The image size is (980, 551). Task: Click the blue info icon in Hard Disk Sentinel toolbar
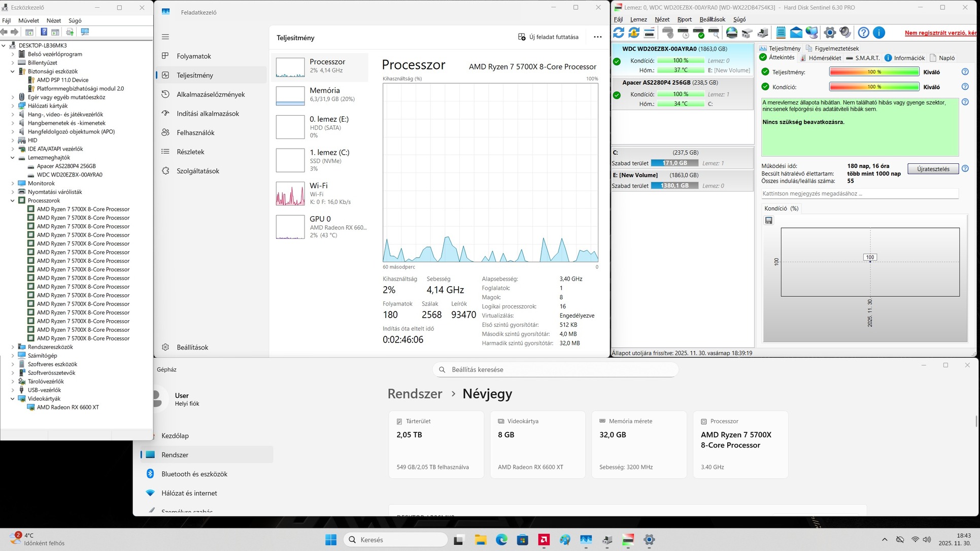tap(879, 33)
